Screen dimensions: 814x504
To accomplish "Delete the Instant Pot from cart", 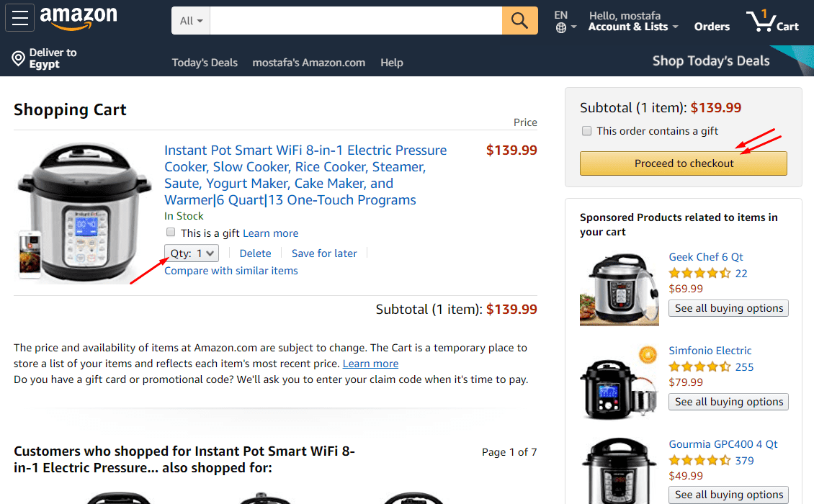I will pos(255,253).
